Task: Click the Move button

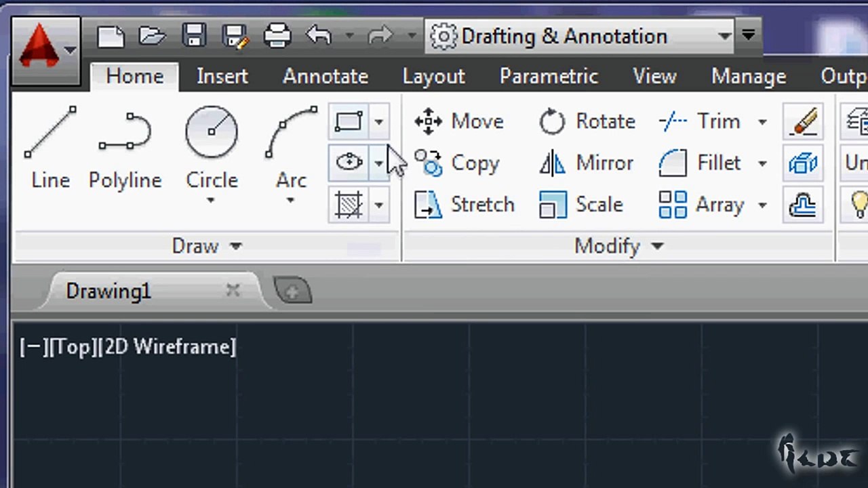Action: [459, 122]
